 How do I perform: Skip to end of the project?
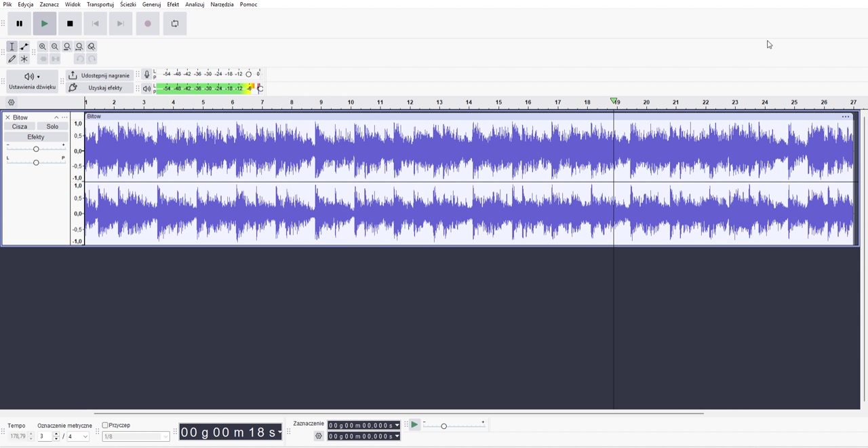(x=120, y=24)
